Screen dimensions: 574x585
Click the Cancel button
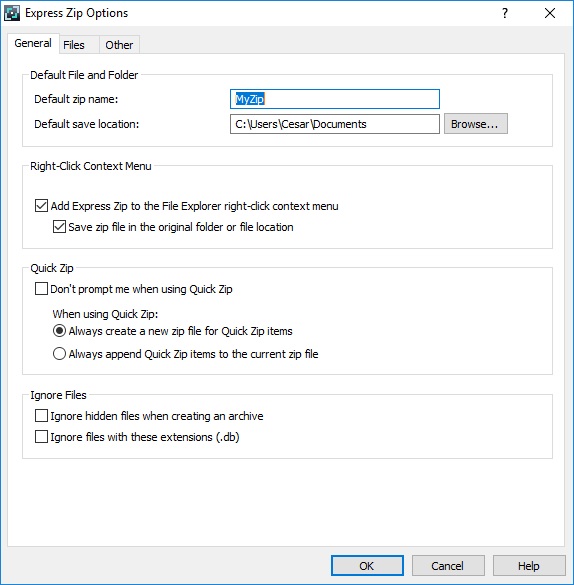click(x=448, y=566)
